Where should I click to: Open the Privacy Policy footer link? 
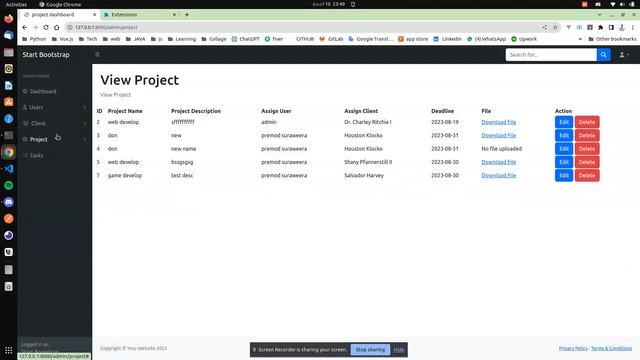[573, 348]
